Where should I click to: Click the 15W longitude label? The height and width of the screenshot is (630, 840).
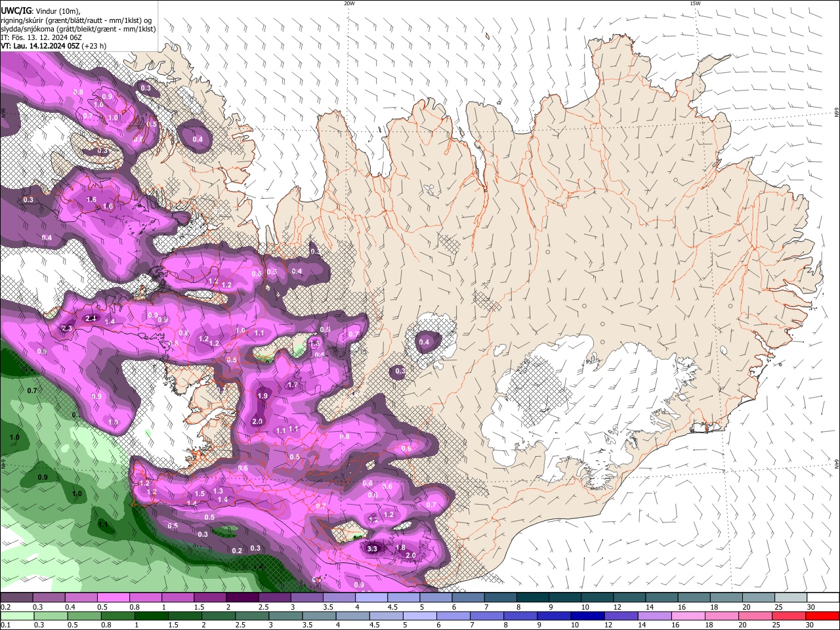[695, 3]
